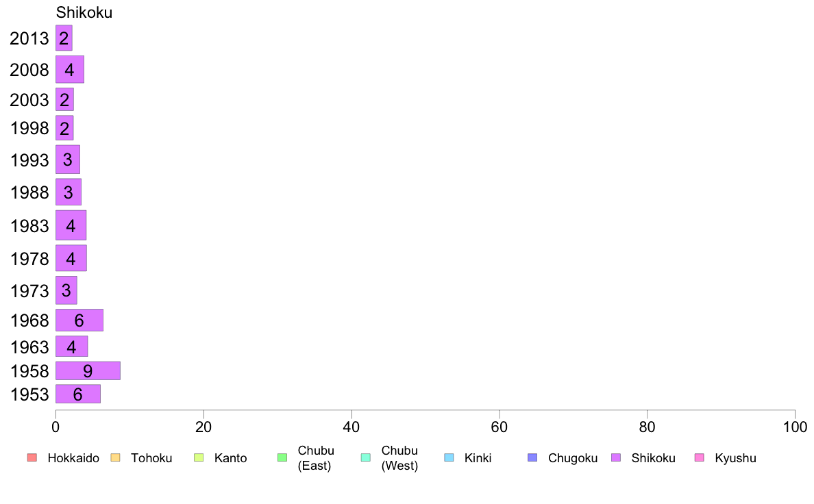Click the 100 tick on the x-axis
Viewport: 814px width, 504px height.
pyautogui.click(x=795, y=427)
